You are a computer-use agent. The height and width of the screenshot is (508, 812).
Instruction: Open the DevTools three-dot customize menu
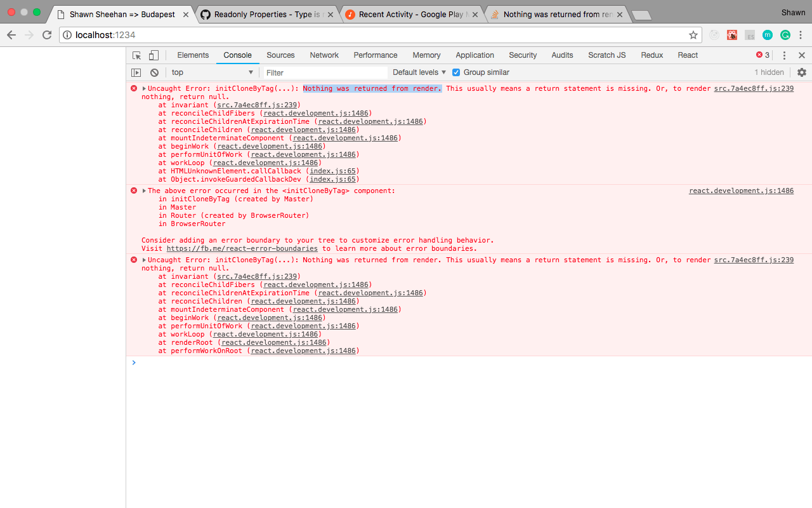(784, 55)
